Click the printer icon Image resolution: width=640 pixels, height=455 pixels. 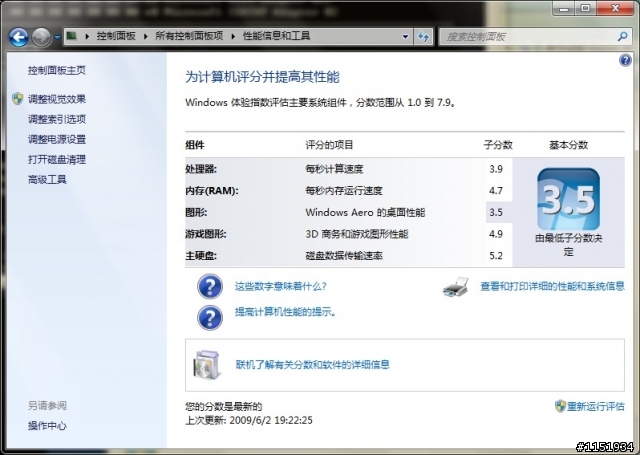[x=456, y=287]
